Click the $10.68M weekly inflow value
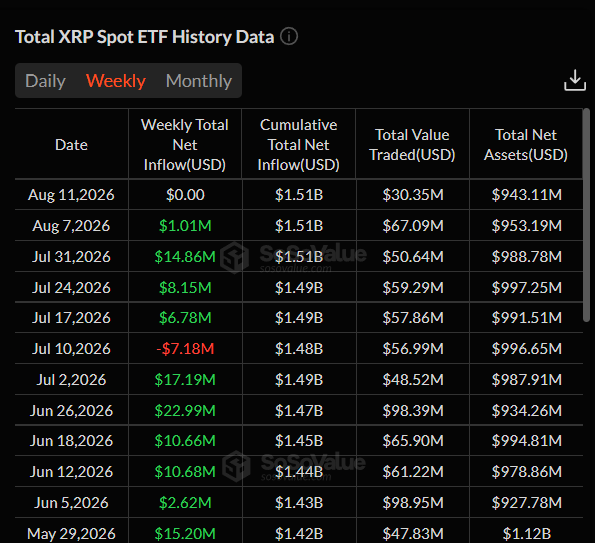 click(x=185, y=472)
